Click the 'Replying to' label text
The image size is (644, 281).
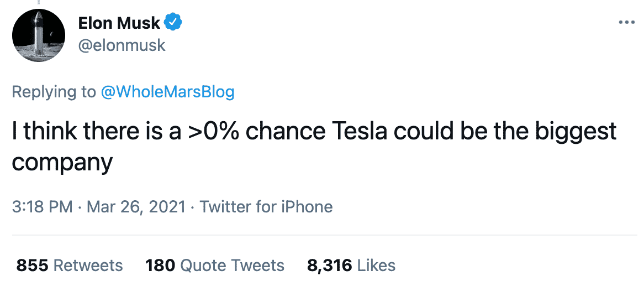click(x=54, y=91)
